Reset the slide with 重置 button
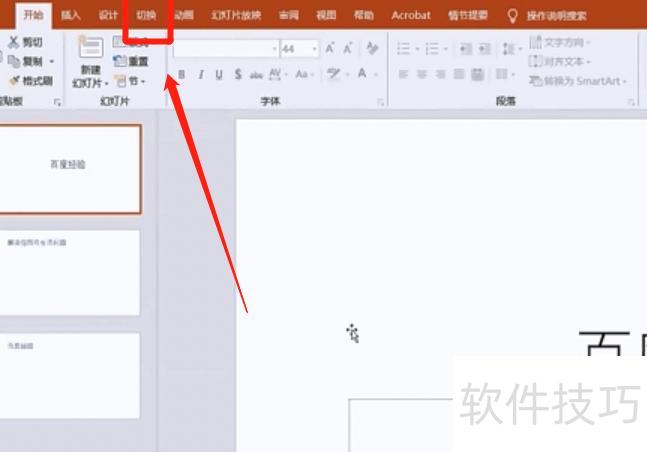Image resolution: width=647 pixels, height=452 pixels. tap(131, 62)
